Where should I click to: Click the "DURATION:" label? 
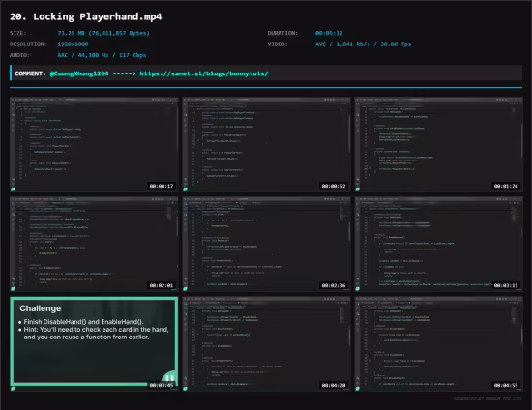[282, 33]
